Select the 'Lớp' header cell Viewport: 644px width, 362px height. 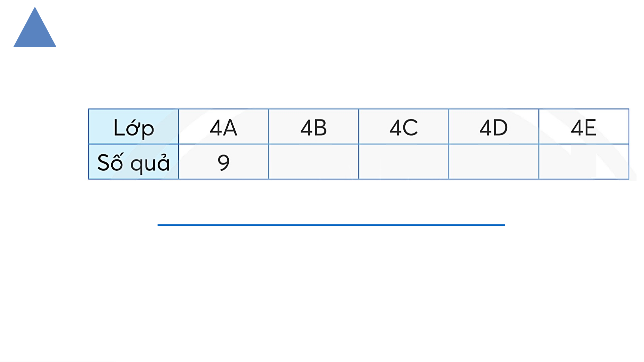pyautogui.click(x=134, y=127)
